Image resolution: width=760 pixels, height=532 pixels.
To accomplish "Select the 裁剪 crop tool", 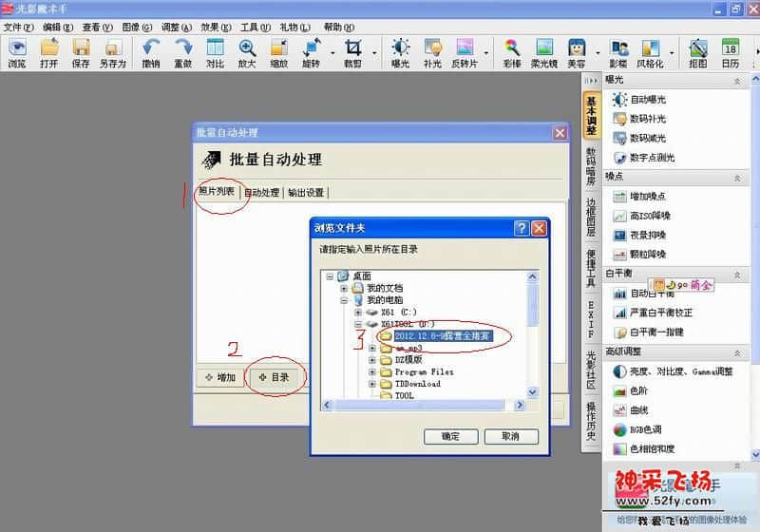I will 352,53.
